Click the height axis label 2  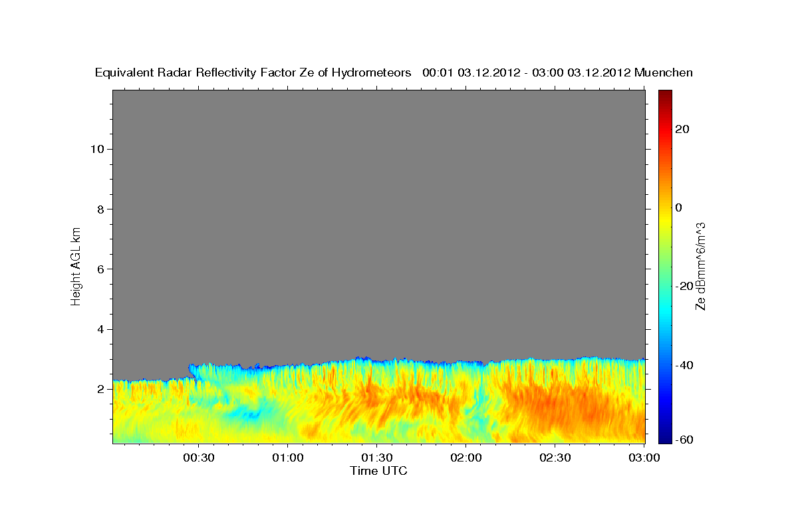[100, 389]
